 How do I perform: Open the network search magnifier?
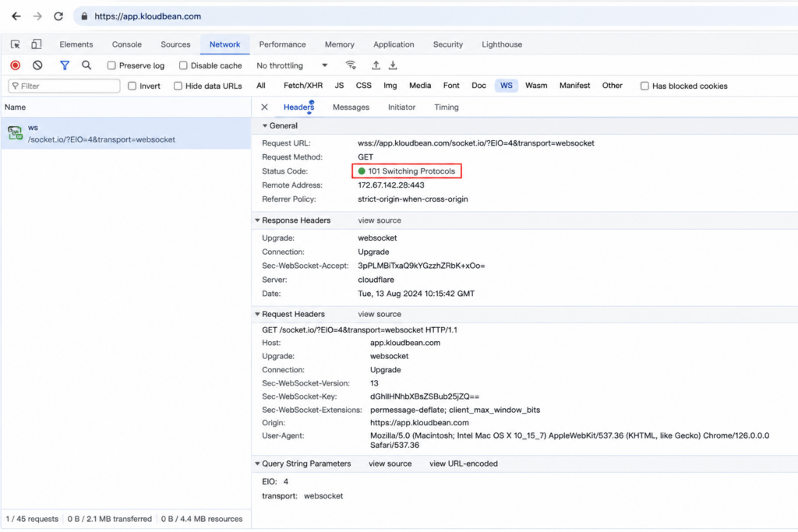pos(87,65)
